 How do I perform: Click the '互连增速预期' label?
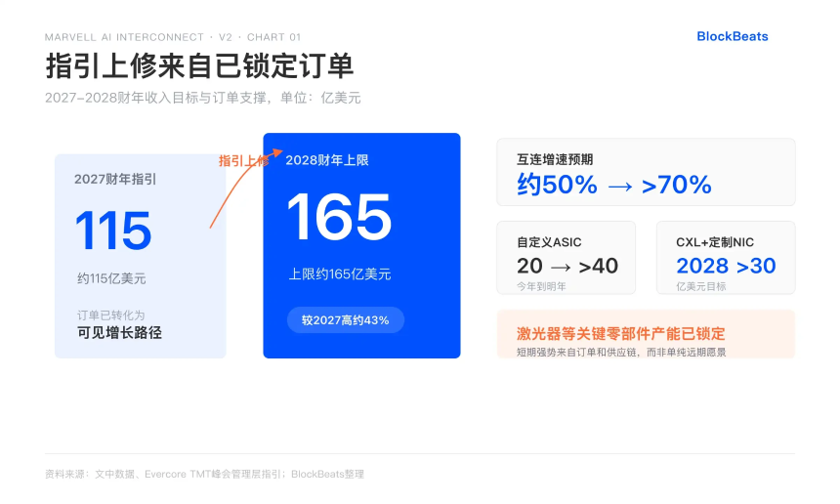coord(555,159)
